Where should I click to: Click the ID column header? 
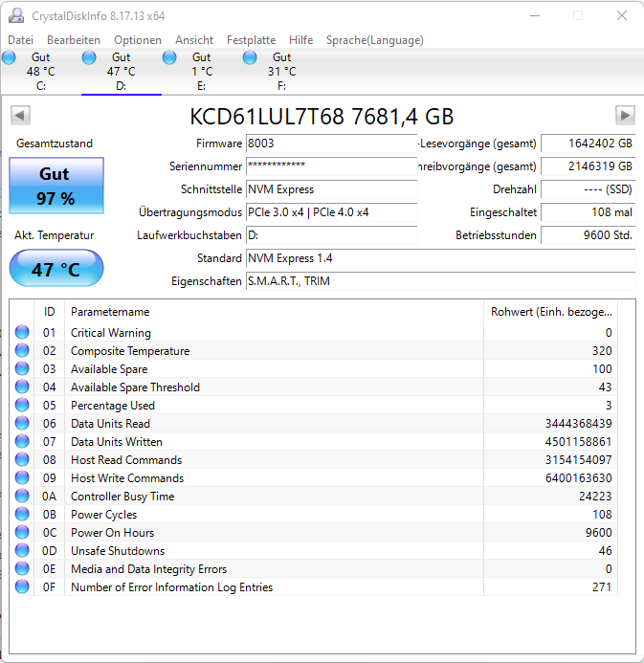49,312
